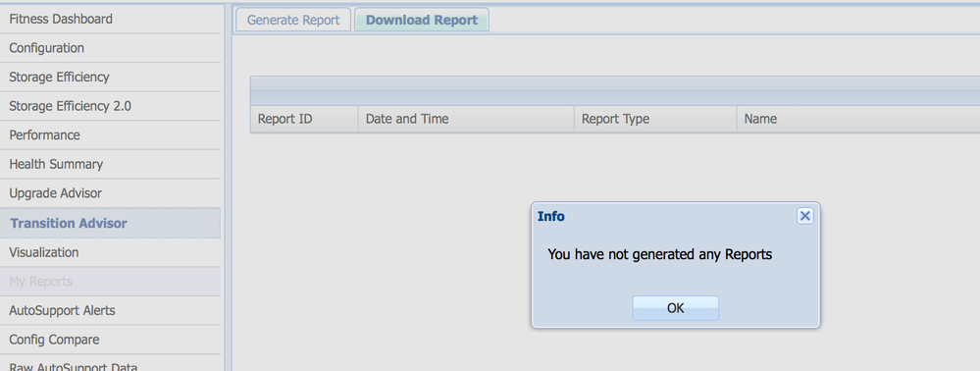Click the Report Type column header
Screen dimensions: 980x371
click(x=655, y=119)
